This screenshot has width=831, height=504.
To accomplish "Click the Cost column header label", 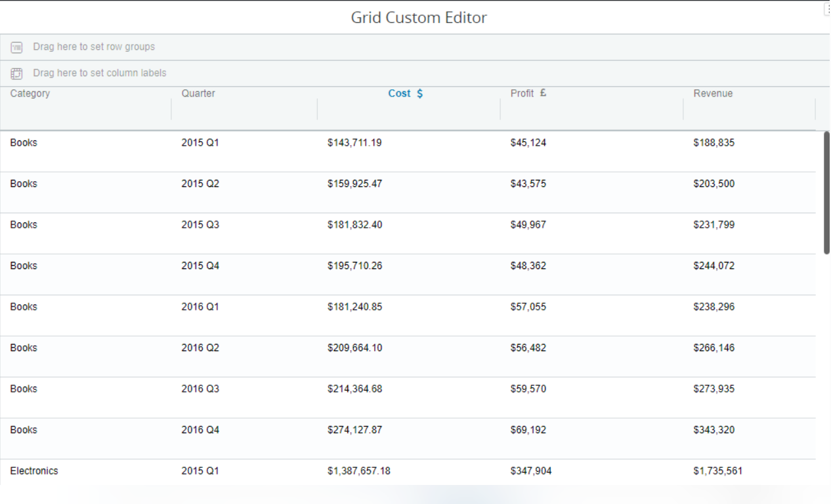I will point(399,94).
